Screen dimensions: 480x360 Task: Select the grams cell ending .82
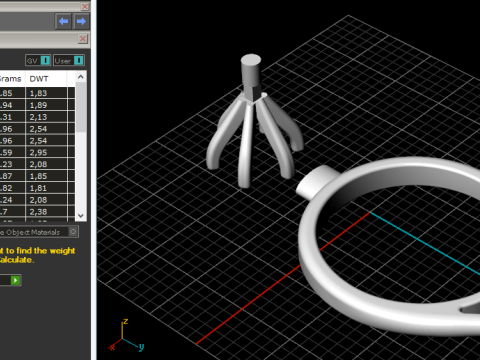point(12,188)
